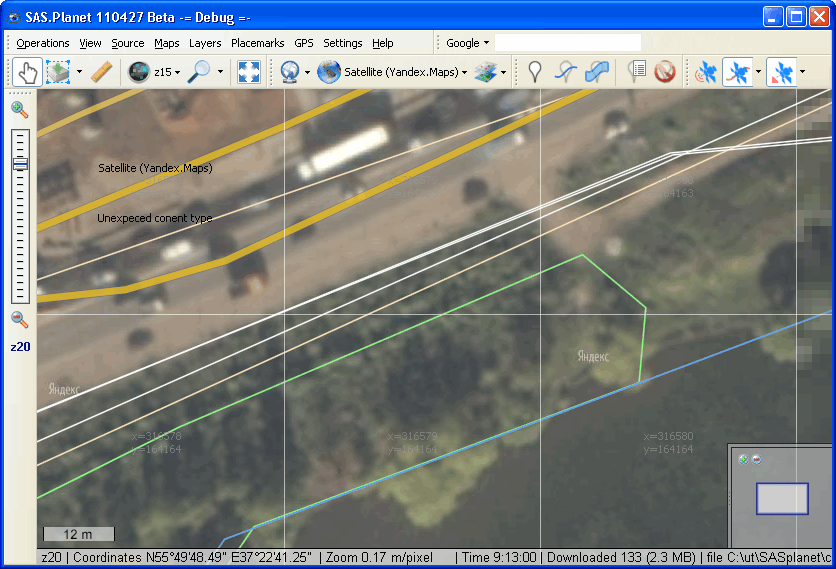This screenshot has height=569, width=836.
Task: Click the zoom in magnifier on left sidebar
Action: tap(19, 110)
